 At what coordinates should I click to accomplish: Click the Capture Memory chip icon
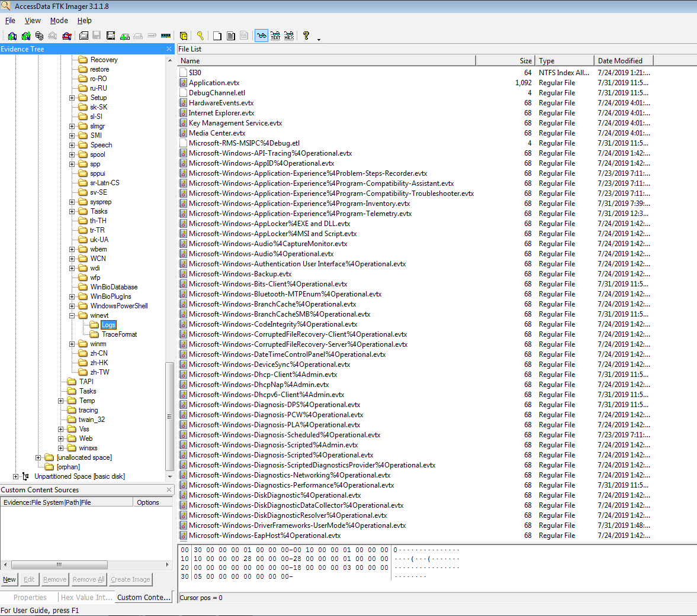pyautogui.click(x=166, y=36)
